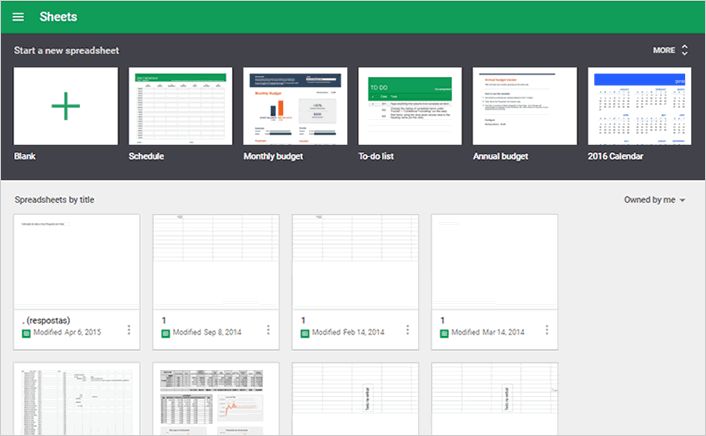Select the 2016 Calendar template thumbnail
706x436 pixels.
coord(639,106)
